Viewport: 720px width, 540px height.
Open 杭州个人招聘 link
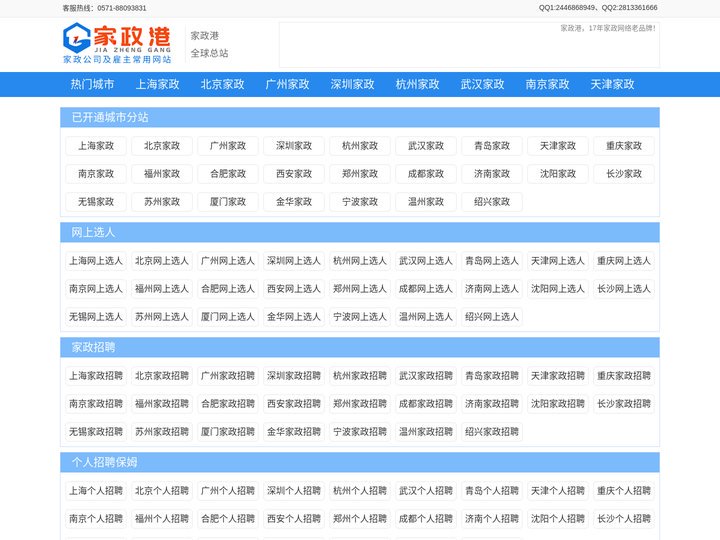coord(360,491)
